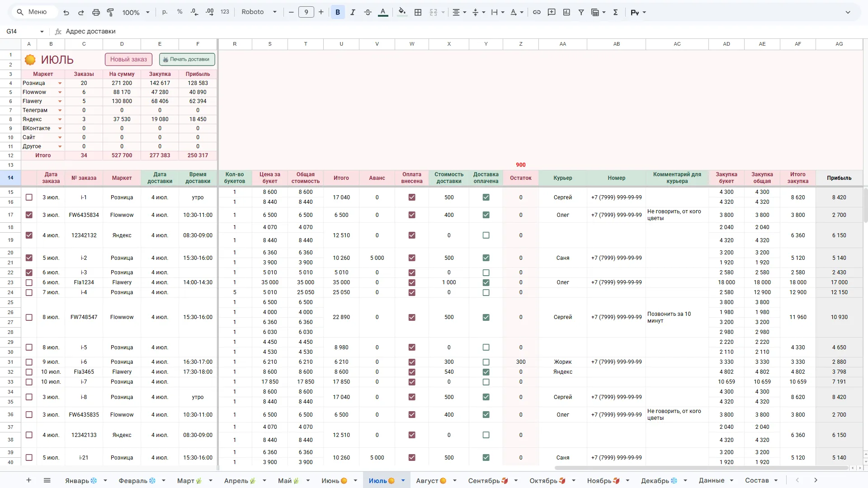Image resolution: width=868 pixels, height=488 pixels.
Task: Click the insert comment icon
Action: coord(552,12)
